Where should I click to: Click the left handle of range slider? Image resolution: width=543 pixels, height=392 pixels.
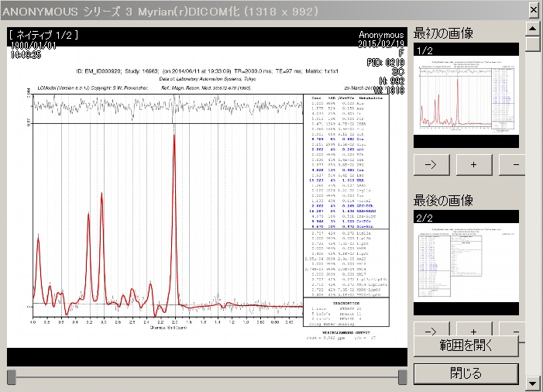(x=12, y=377)
